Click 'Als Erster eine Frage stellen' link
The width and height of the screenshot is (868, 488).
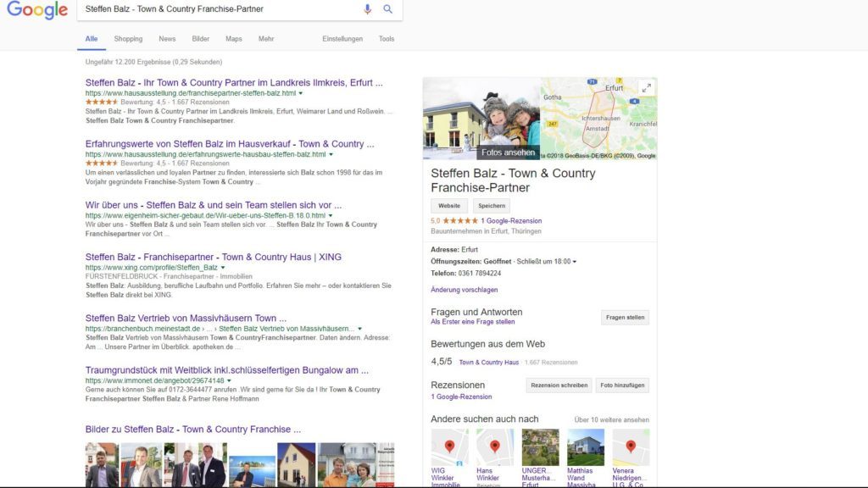click(473, 321)
